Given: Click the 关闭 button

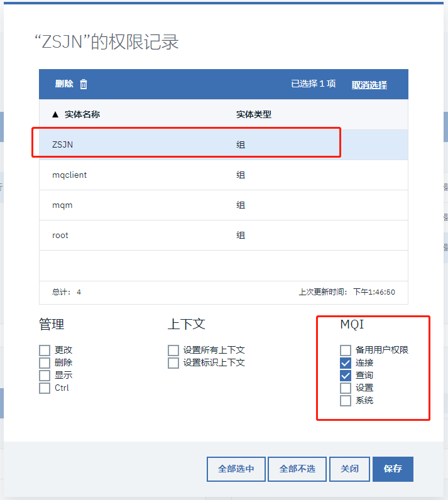Looking at the screenshot, I should point(350,469).
